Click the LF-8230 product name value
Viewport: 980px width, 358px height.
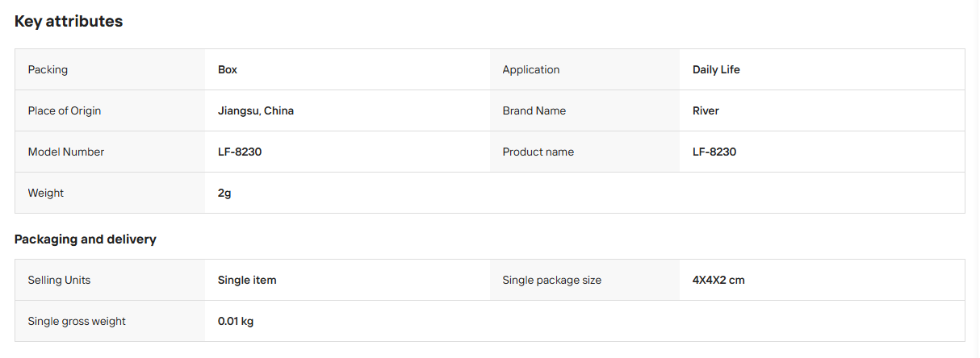714,152
